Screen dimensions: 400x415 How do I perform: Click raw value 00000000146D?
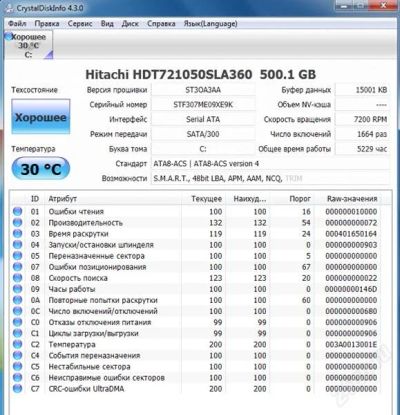pos(351,289)
